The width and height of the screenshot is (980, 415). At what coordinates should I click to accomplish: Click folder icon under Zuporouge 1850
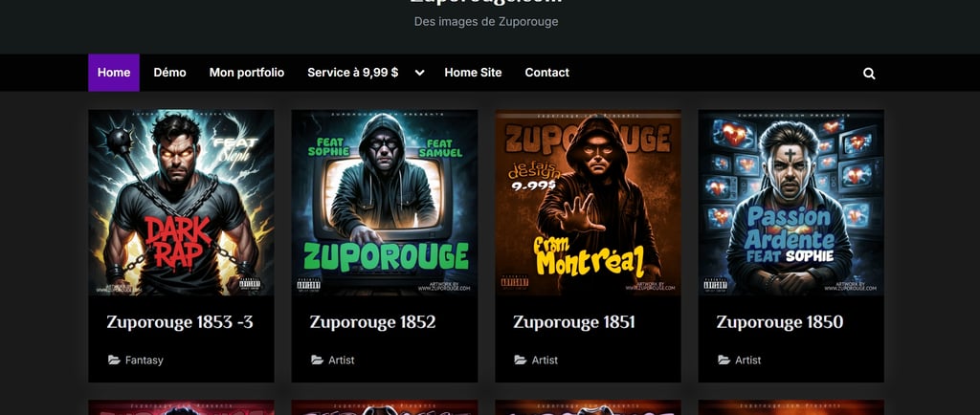pos(724,360)
